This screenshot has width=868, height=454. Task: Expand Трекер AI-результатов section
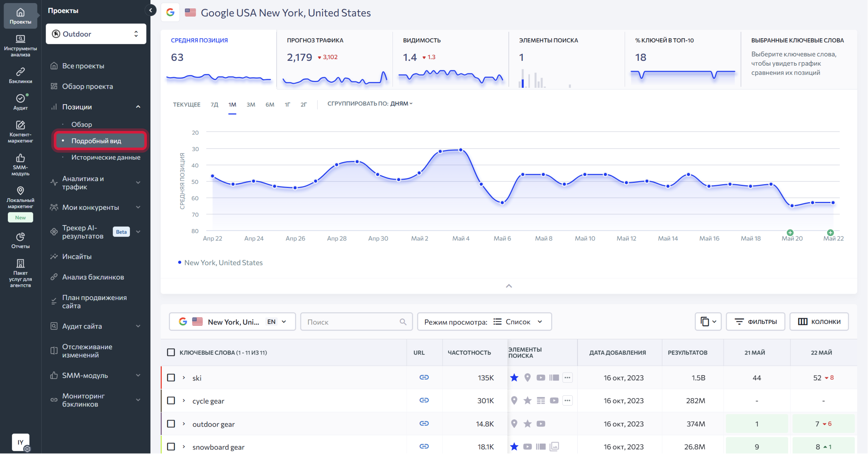click(x=138, y=232)
